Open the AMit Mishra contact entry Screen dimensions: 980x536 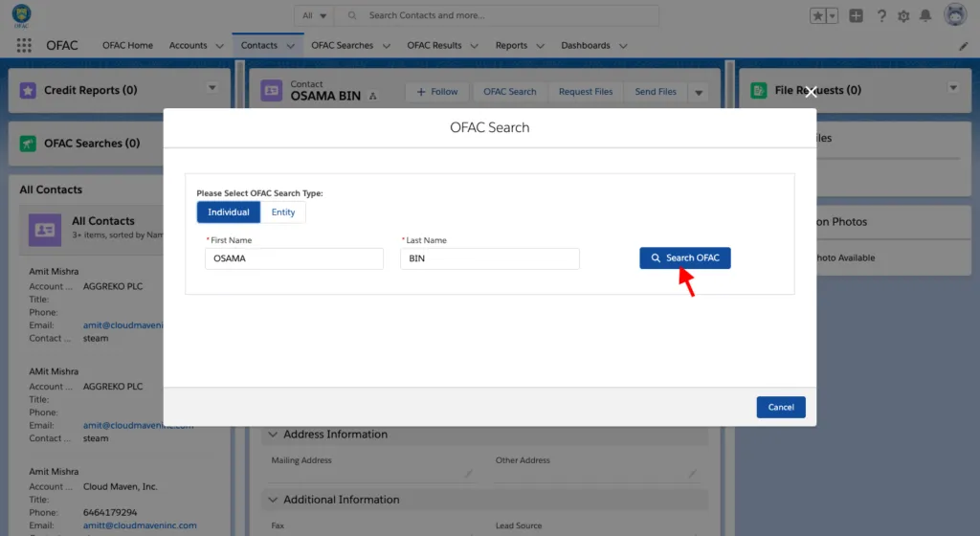coord(54,371)
